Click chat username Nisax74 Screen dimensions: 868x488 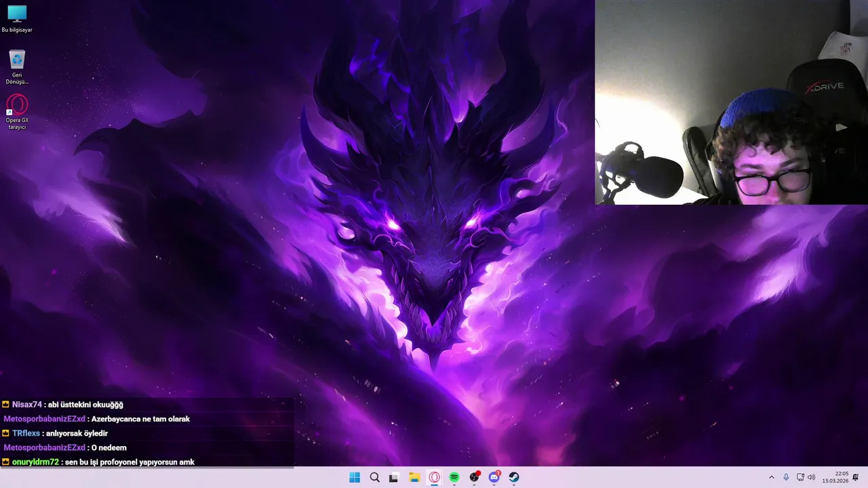(x=27, y=405)
